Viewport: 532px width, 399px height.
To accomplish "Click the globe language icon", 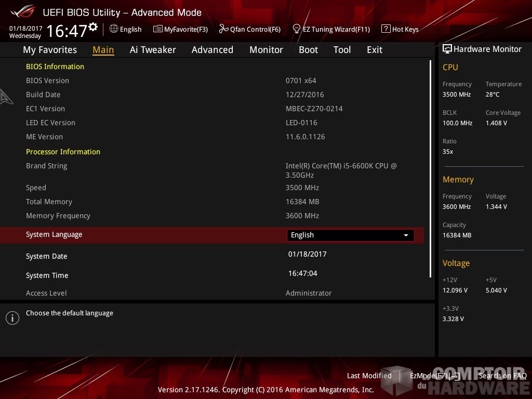I will pyautogui.click(x=114, y=29).
